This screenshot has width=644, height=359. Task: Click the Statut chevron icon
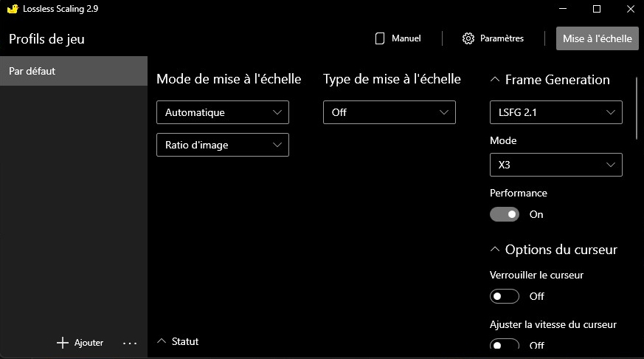tap(162, 341)
